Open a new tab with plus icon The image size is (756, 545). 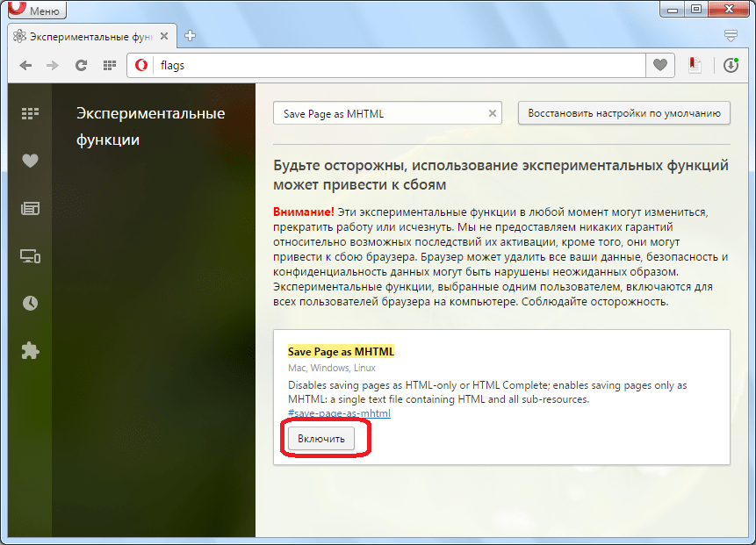coord(191,36)
